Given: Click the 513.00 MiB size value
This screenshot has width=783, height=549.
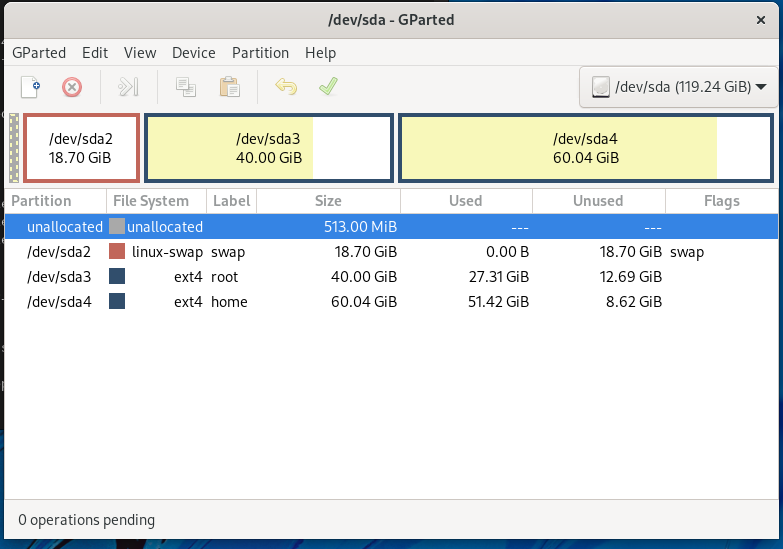Looking at the screenshot, I should [361, 227].
